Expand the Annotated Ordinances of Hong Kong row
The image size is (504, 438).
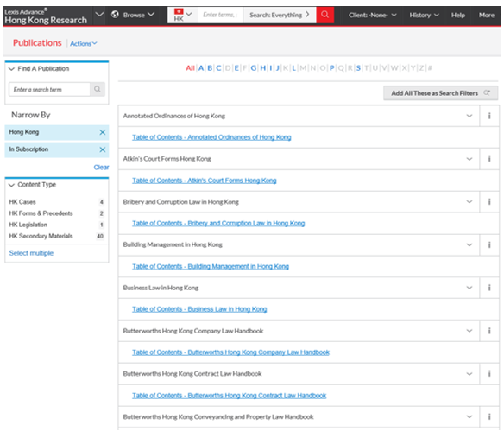[x=469, y=116]
